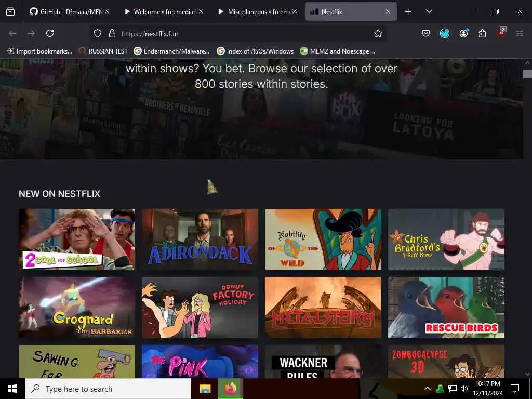Open the Extensions puzzle icon
Image resolution: width=532 pixels, height=399 pixels.
pos(482,33)
